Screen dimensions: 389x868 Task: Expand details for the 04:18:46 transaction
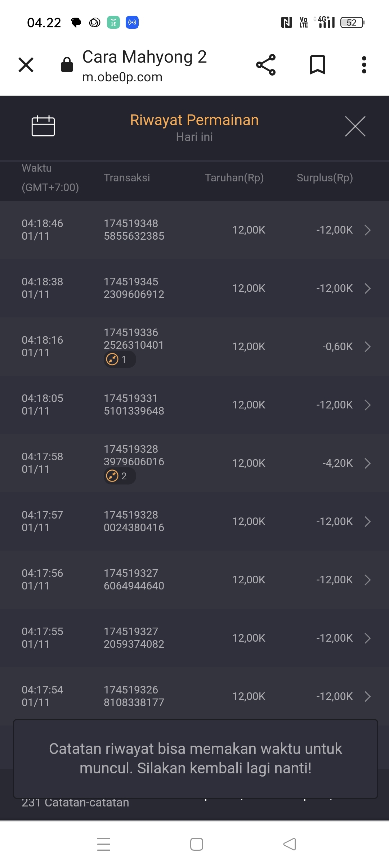click(x=367, y=230)
